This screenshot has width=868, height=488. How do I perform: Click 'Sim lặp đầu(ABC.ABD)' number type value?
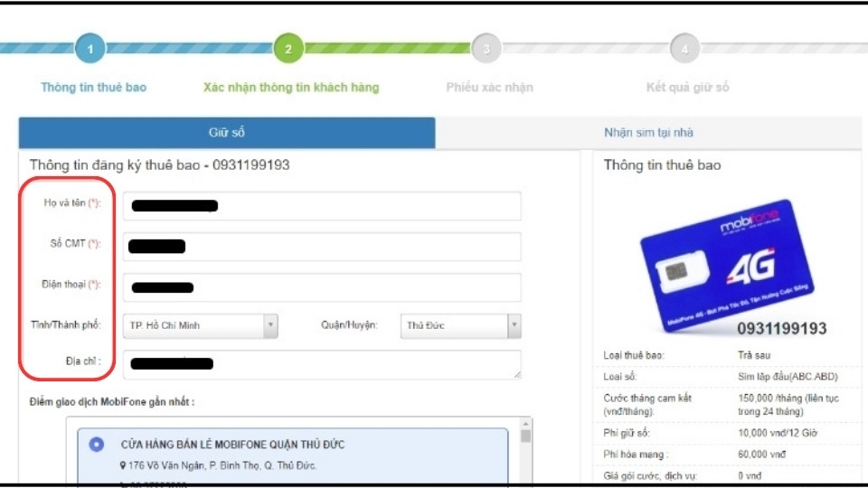(788, 377)
